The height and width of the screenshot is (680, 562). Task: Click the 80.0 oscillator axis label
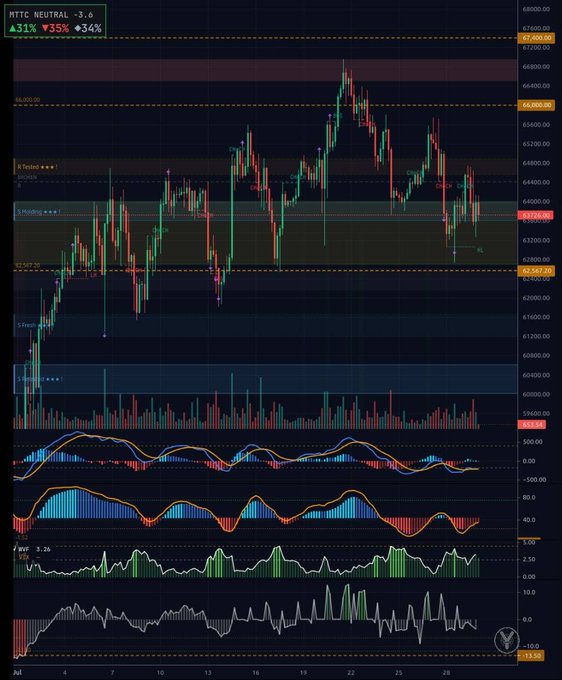click(529, 497)
